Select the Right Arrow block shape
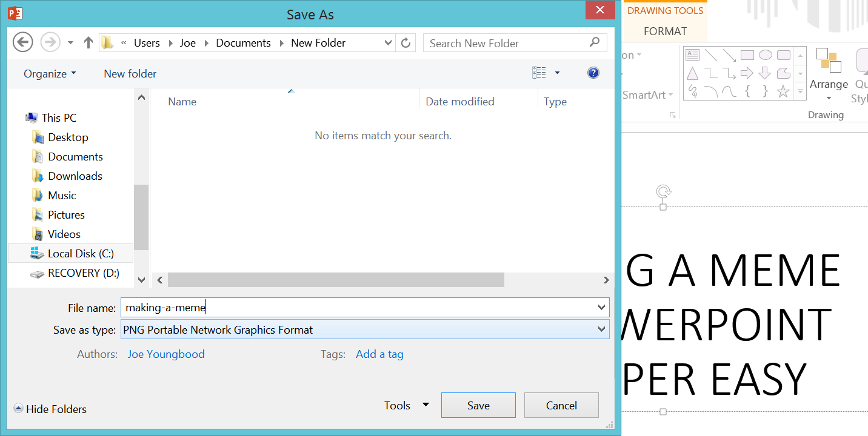Viewport: 868px width, 436px height. pos(747,73)
